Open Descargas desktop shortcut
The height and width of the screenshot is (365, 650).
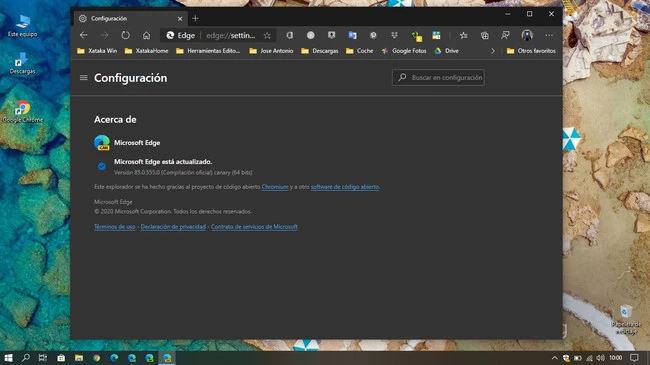point(22,63)
